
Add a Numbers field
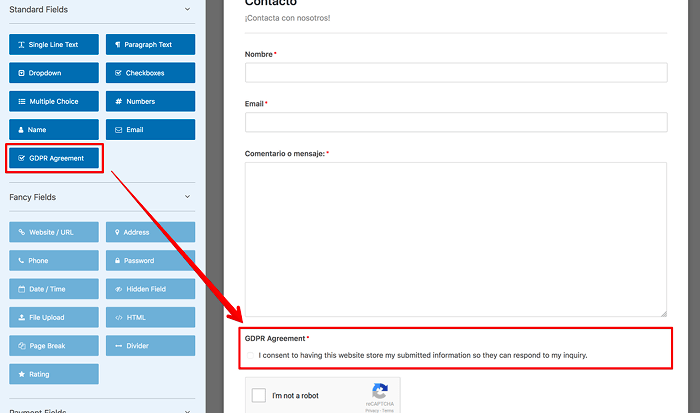point(150,101)
